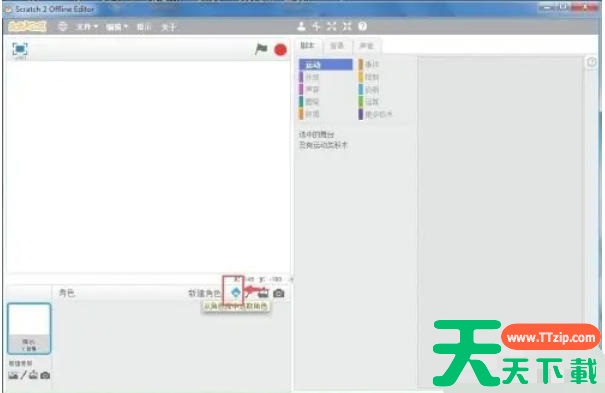Click the Scratch logo in the menu bar
The height and width of the screenshot is (393, 605).
(27, 27)
